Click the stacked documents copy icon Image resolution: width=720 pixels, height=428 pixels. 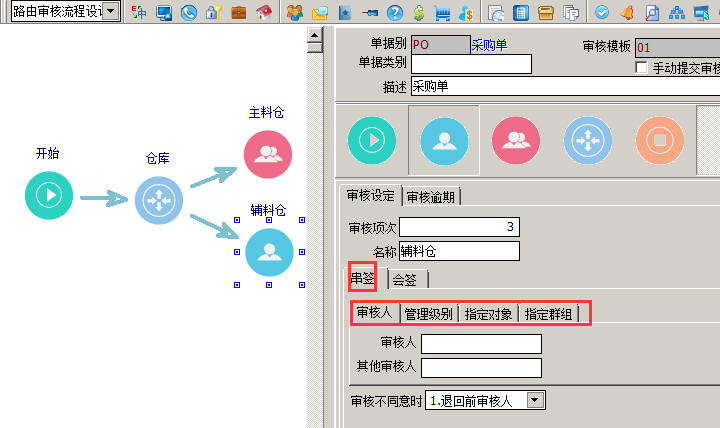coord(571,13)
